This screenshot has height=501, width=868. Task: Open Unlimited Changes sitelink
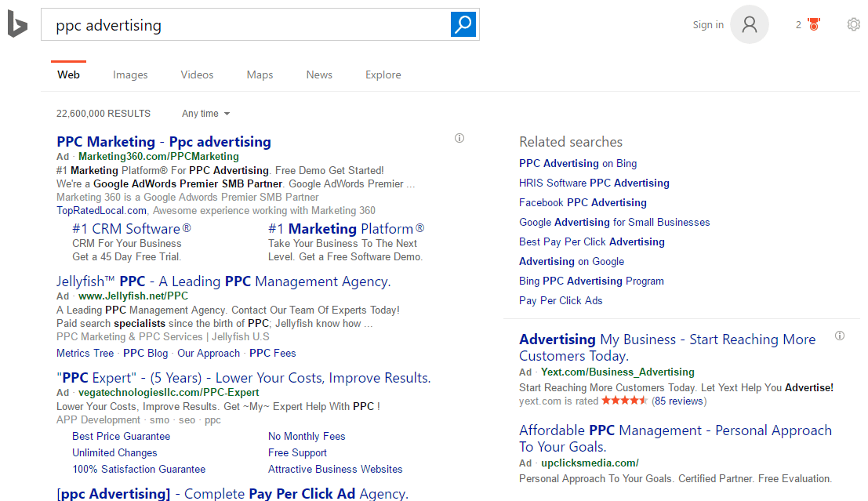(114, 453)
